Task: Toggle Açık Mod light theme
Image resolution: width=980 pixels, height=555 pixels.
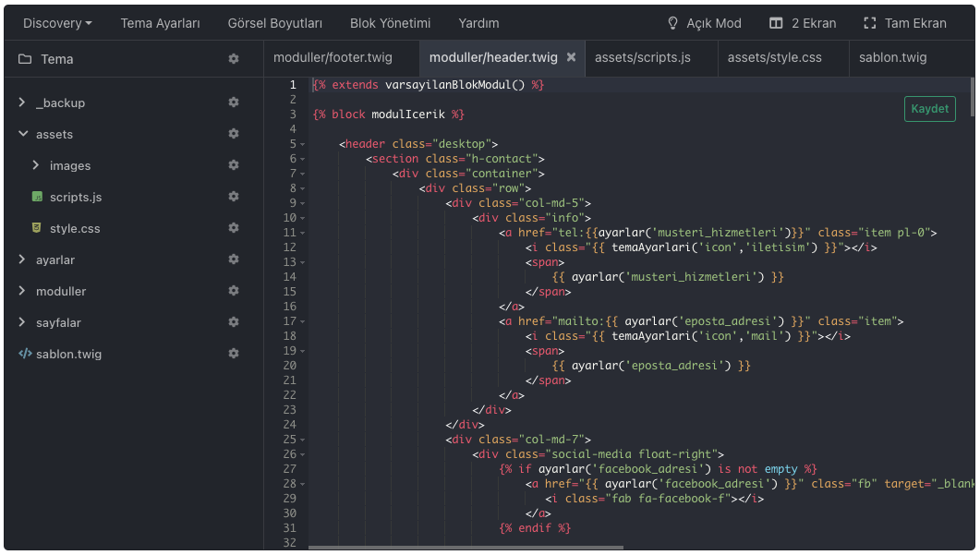Action: click(705, 23)
